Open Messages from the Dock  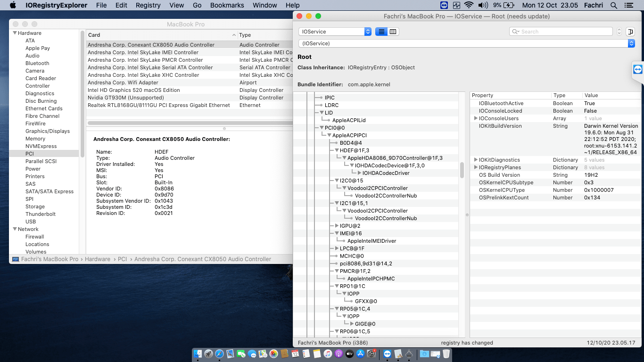pyautogui.click(x=252, y=354)
